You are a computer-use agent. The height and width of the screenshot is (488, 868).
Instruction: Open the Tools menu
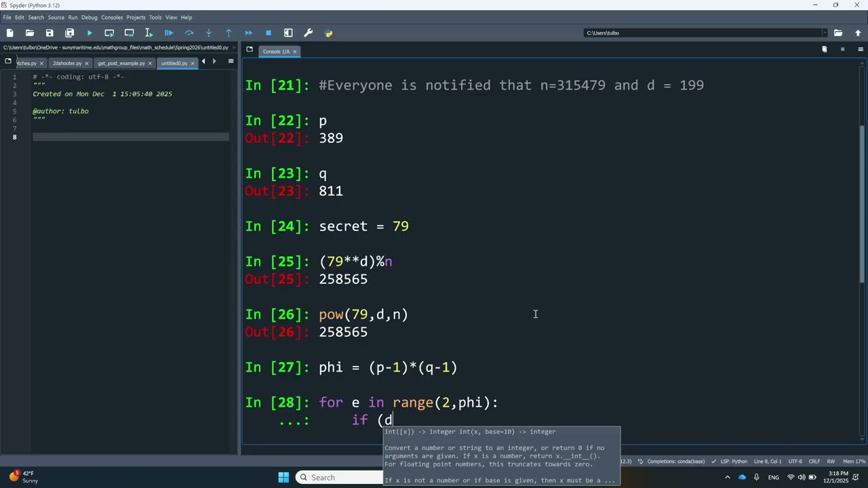155,17
